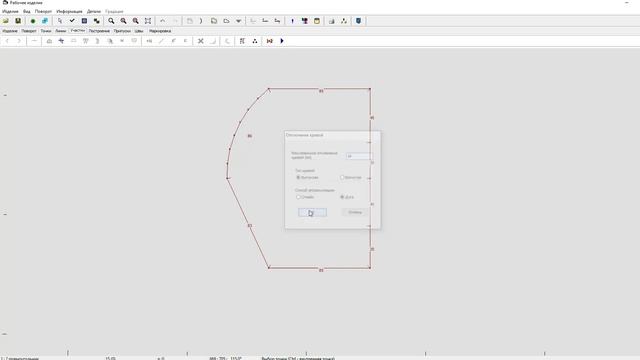Select the Выпуклая curve type radio
This screenshot has height=360, width=640.
[298, 178]
